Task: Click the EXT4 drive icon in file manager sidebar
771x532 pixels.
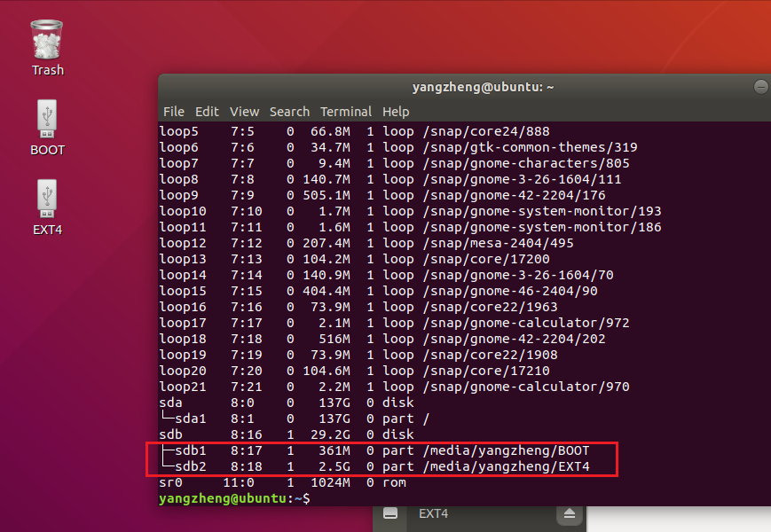Action: click(390, 514)
